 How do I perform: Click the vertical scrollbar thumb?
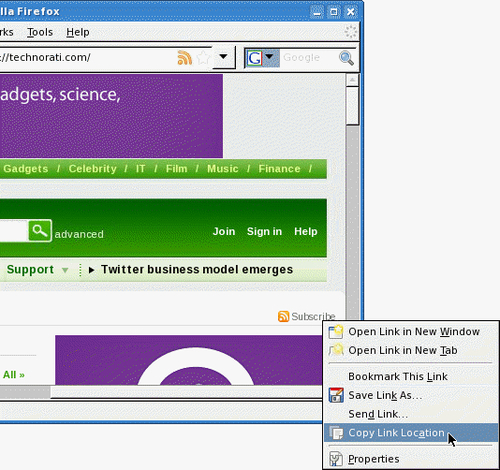pos(352,105)
